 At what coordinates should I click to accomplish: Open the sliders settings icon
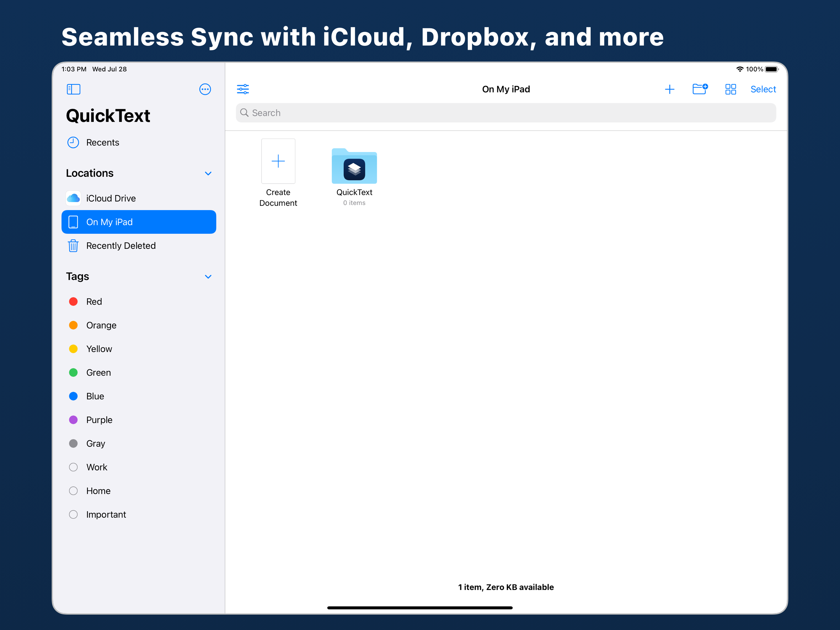click(x=243, y=89)
